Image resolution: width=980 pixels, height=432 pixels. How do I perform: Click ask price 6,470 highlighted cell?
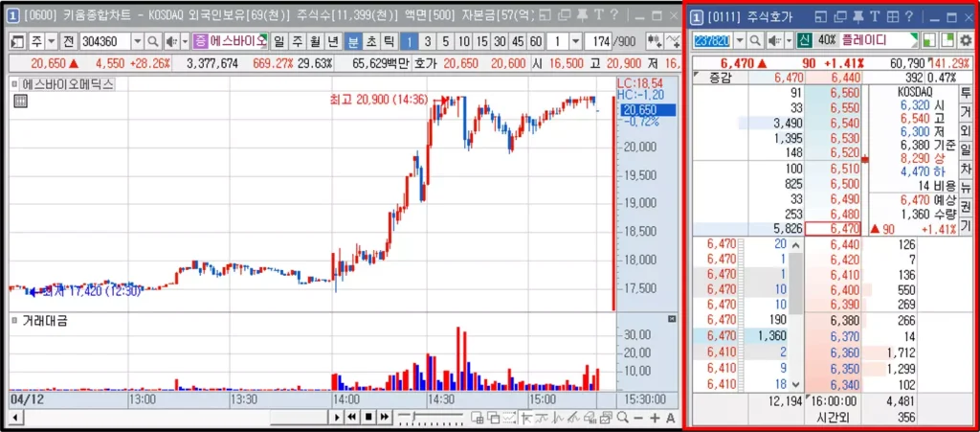point(834,229)
